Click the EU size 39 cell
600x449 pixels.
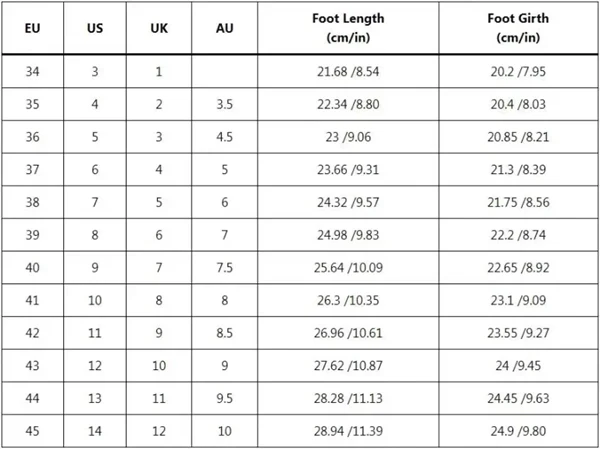(x=32, y=236)
